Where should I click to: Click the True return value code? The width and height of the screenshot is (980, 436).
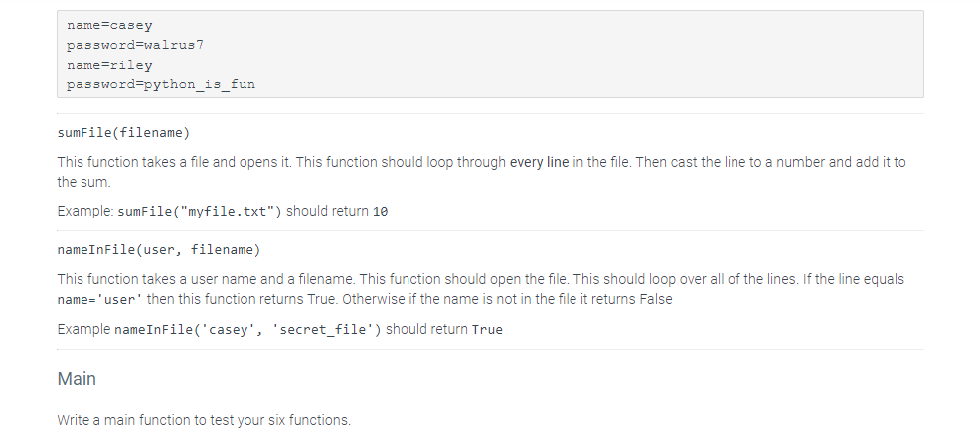[x=487, y=330]
